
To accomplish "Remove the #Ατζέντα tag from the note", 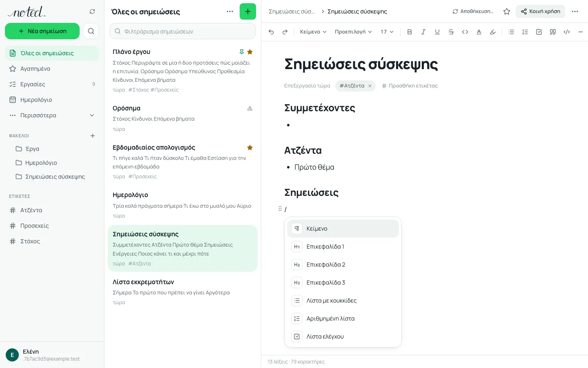I will 370,86.
